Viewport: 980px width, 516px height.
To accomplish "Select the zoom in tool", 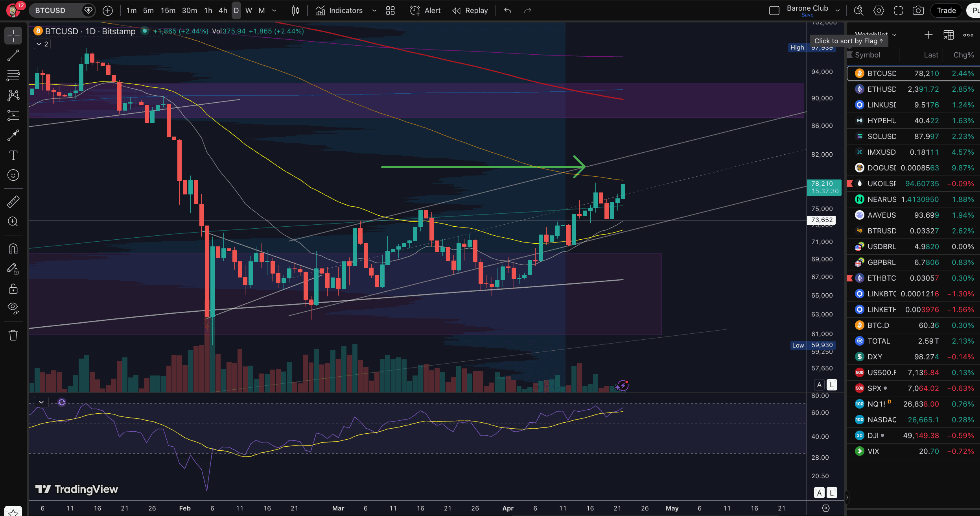I will [x=13, y=222].
